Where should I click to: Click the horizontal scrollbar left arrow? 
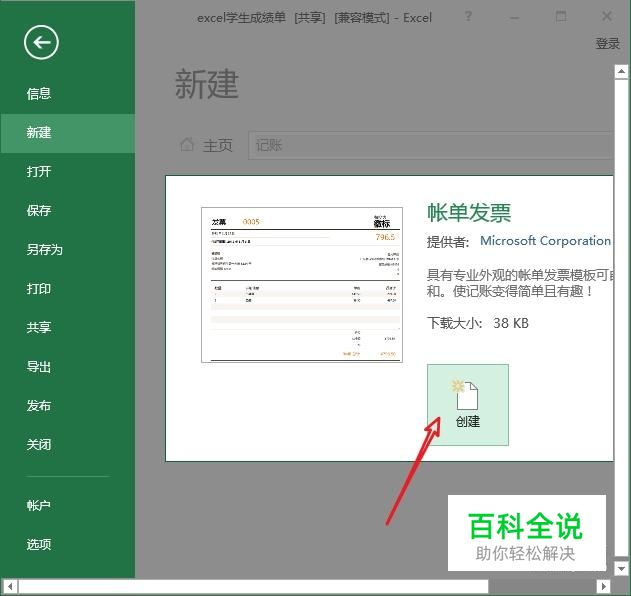(10, 586)
